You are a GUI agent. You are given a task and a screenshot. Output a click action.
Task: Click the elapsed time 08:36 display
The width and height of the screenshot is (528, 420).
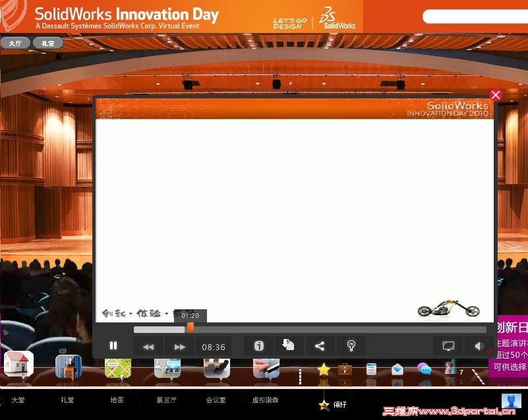pyautogui.click(x=214, y=347)
